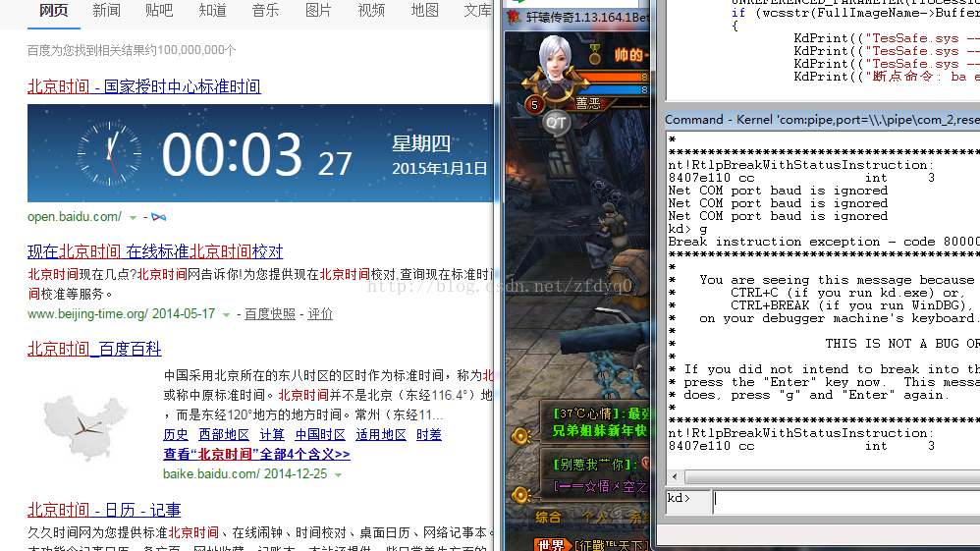Click the 'kd> g' line in debugger output

[x=687, y=229]
